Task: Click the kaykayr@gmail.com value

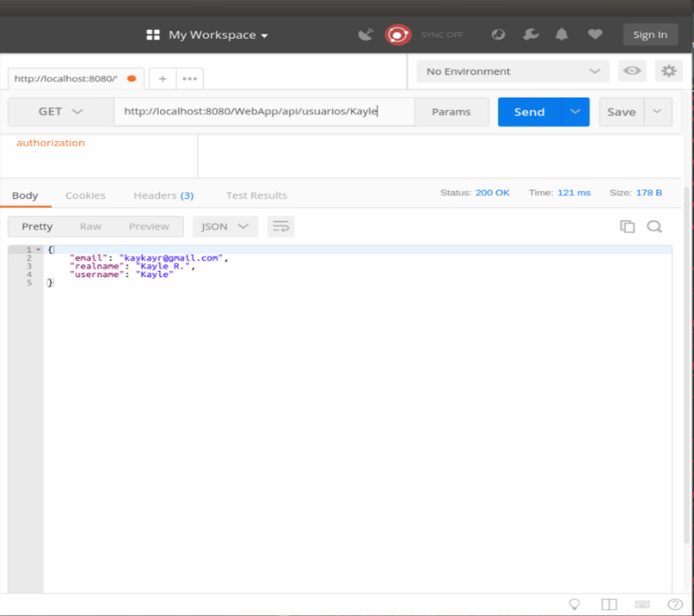Action: click(171, 258)
